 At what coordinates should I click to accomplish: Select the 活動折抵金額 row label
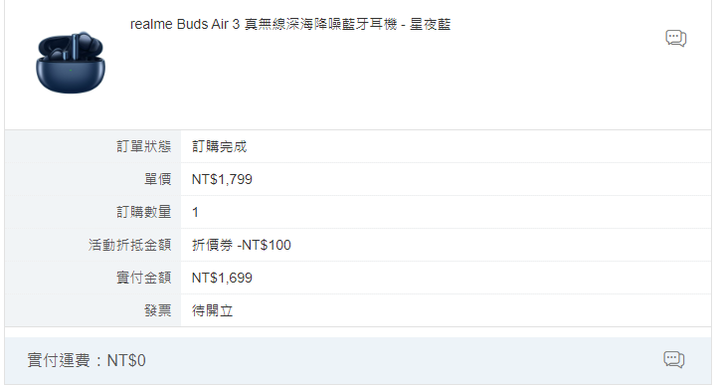[x=130, y=245]
